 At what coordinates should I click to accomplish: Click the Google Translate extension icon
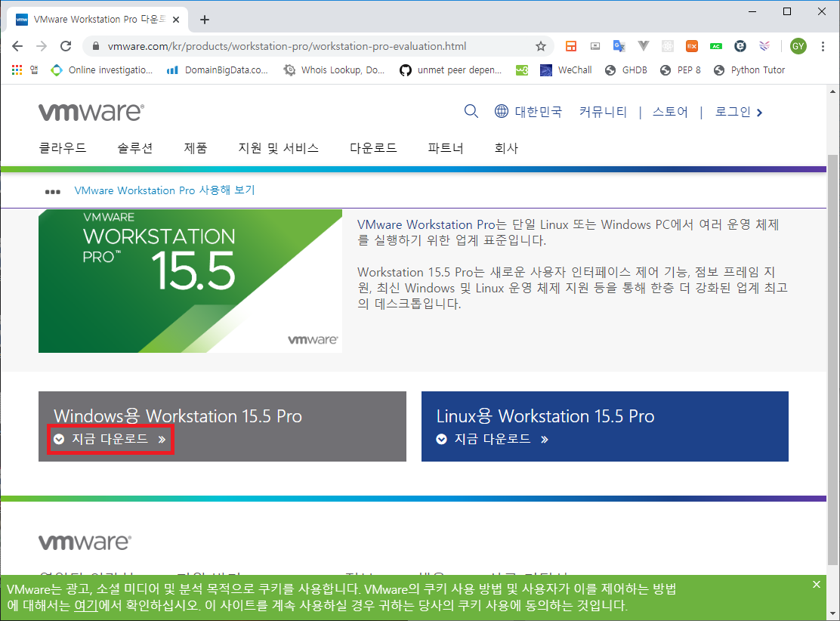(619, 46)
